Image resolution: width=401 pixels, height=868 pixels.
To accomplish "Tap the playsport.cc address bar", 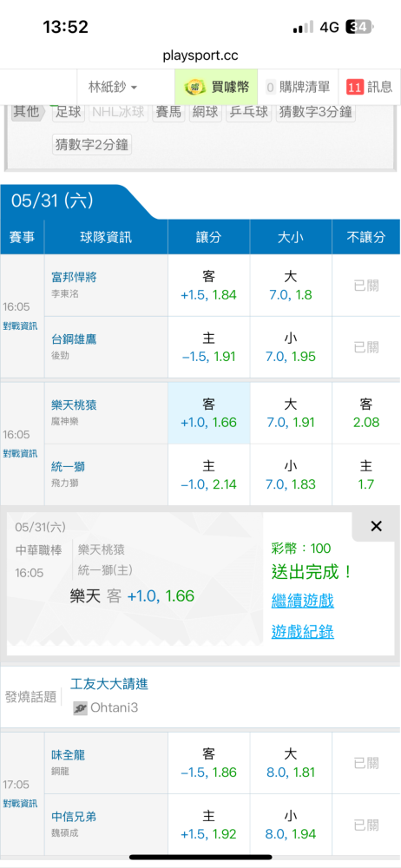I will pos(200,56).
